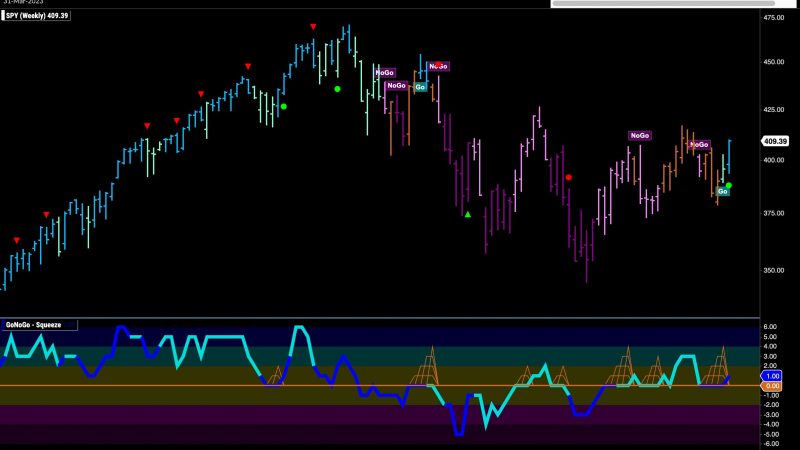Grab the horizontal scrollbar thumb at top

click(x=663, y=3)
